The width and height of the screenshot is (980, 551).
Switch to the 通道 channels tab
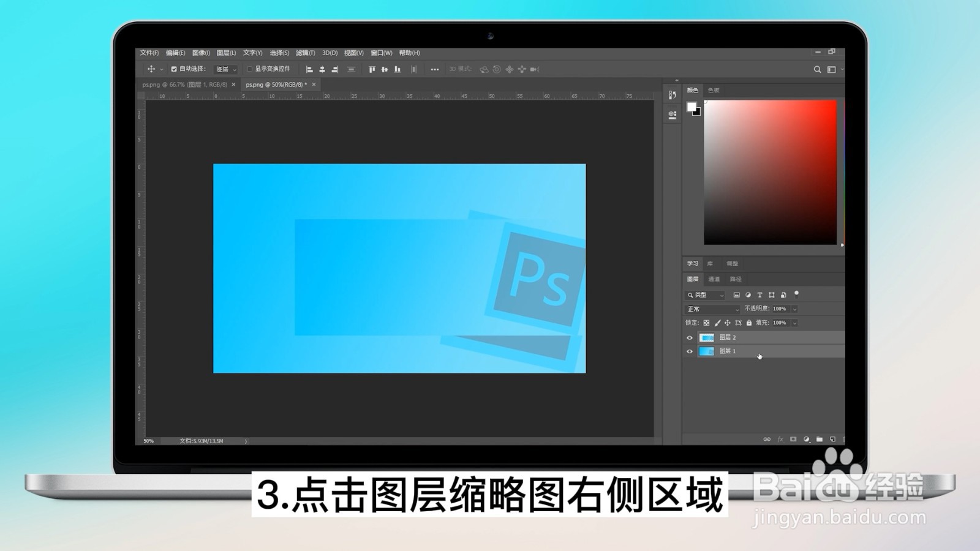pos(714,279)
